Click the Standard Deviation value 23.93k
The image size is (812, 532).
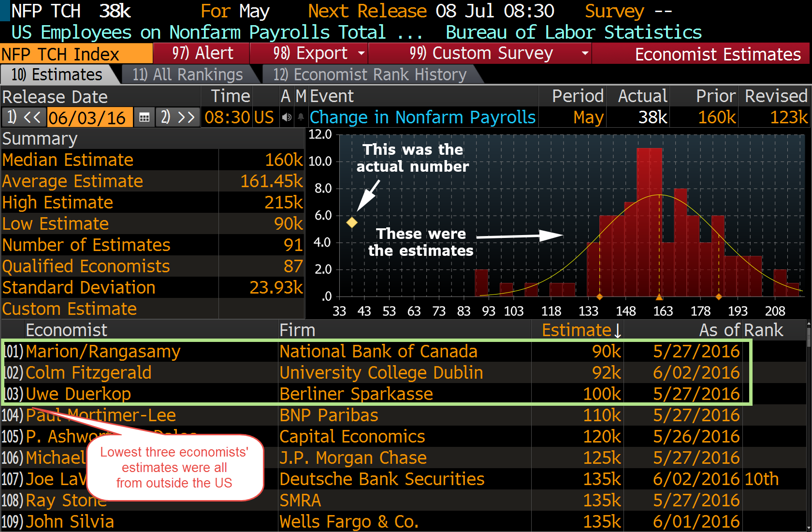(x=276, y=288)
